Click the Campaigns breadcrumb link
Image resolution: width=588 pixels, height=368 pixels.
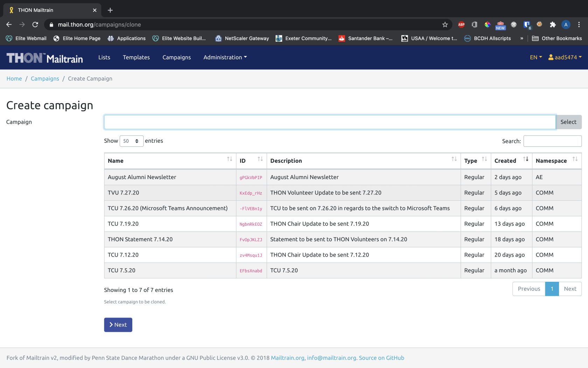tap(45, 79)
